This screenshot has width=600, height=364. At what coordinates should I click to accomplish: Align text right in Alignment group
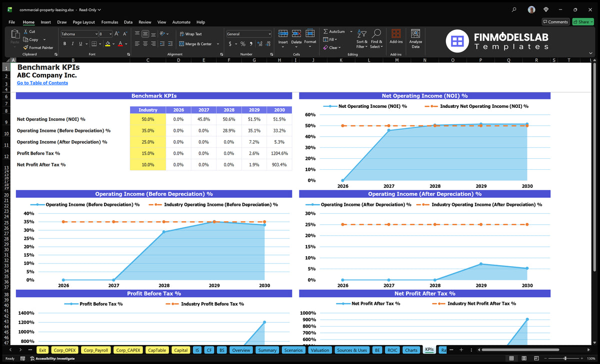(x=153, y=44)
